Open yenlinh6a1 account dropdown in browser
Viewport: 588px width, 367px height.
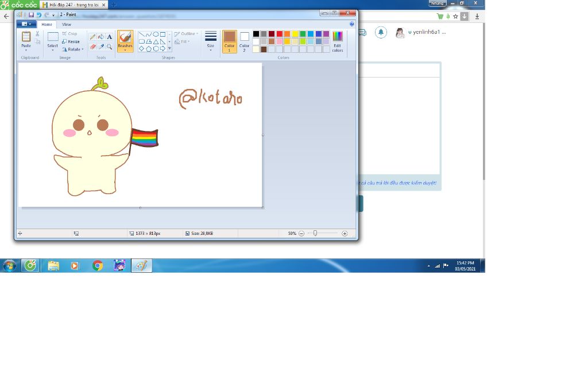point(425,32)
